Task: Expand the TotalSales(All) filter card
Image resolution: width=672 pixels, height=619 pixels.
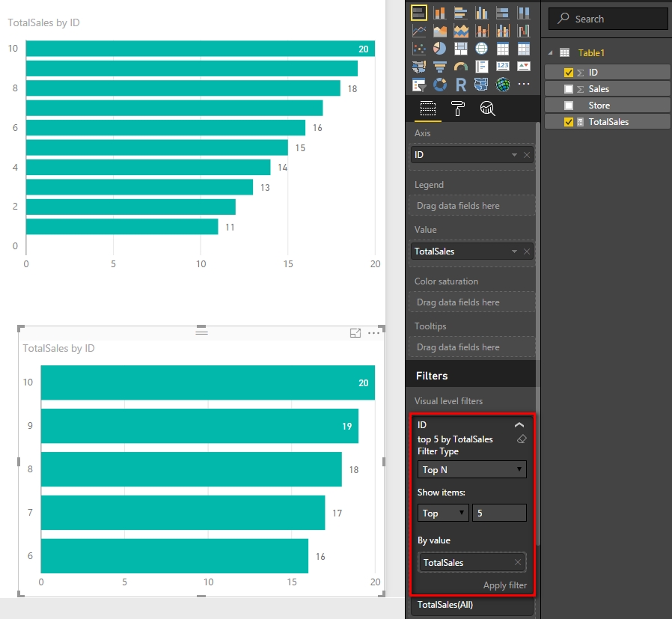Action: pyautogui.click(x=471, y=605)
